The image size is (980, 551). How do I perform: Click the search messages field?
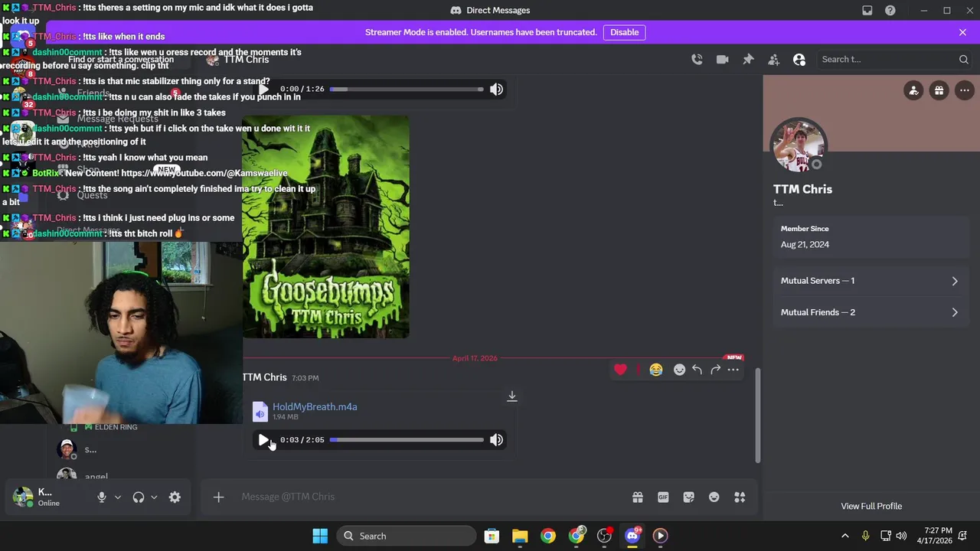pyautogui.click(x=894, y=59)
